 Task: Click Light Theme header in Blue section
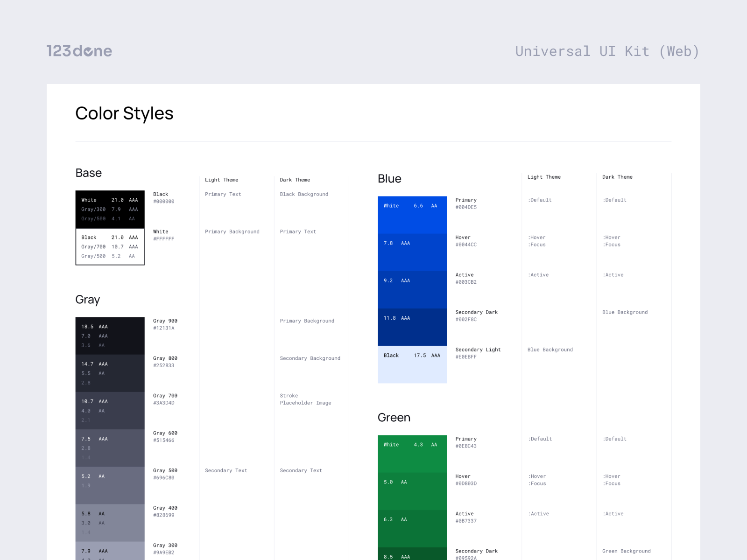click(x=544, y=177)
